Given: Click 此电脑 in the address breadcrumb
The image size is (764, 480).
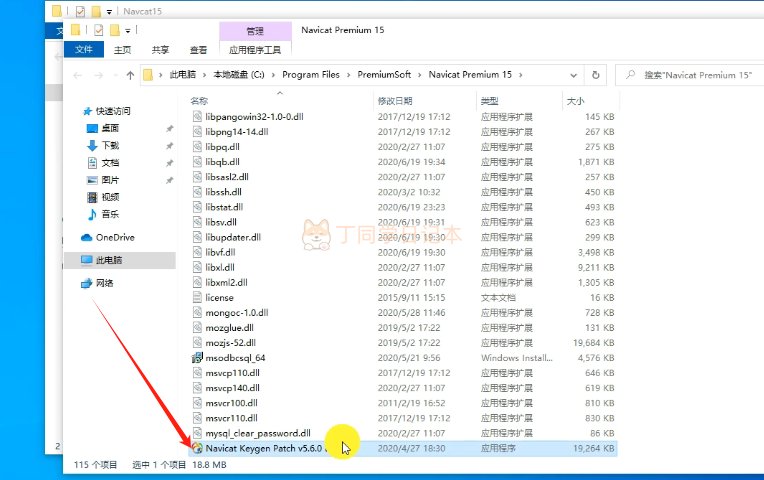Looking at the screenshot, I should [182, 75].
